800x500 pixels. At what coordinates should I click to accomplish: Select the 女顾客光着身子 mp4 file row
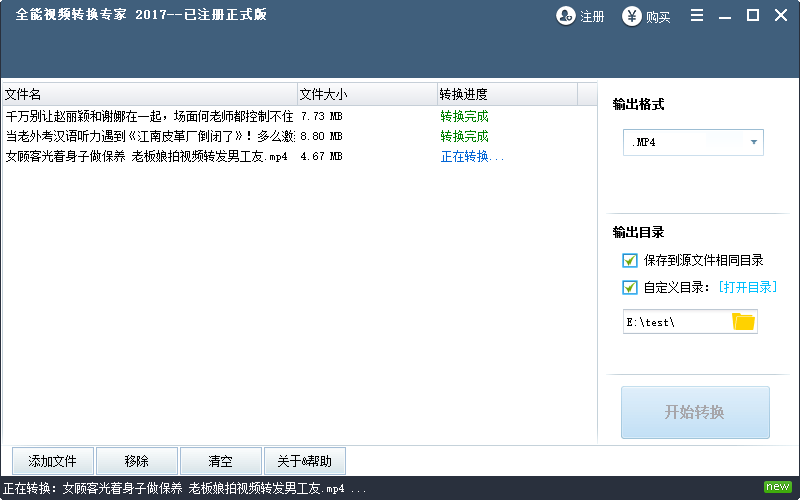299,156
